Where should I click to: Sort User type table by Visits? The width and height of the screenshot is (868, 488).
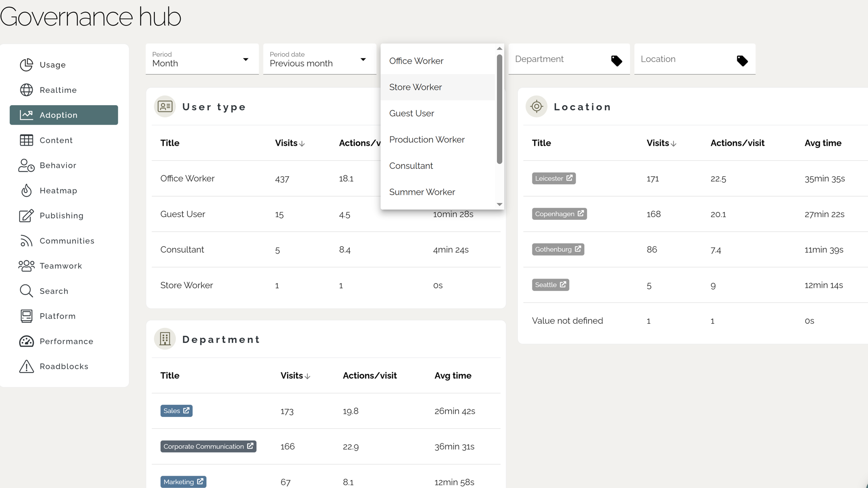(x=290, y=143)
